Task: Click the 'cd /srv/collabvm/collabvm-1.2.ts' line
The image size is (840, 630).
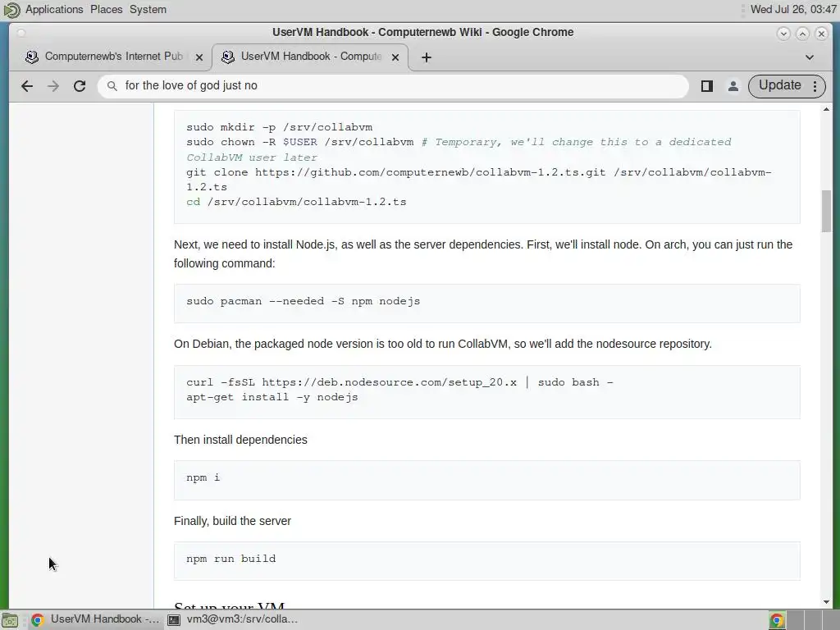Action: (x=296, y=202)
